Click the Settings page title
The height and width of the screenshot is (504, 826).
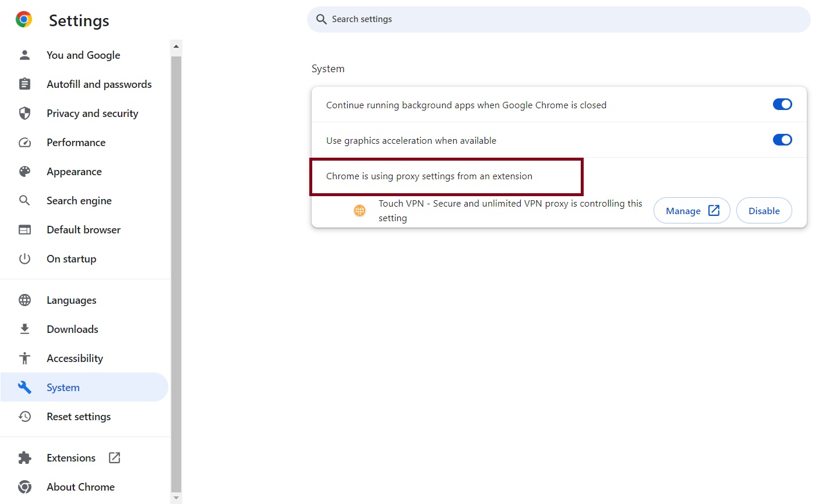(x=79, y=20)
